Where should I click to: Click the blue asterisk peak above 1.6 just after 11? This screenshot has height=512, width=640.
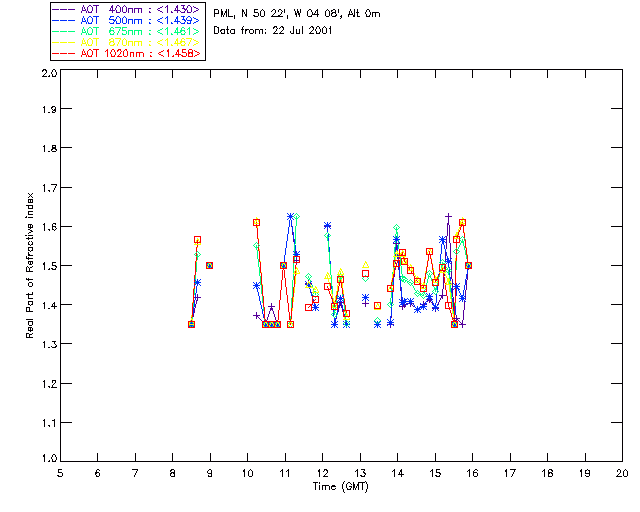(290, 216)
